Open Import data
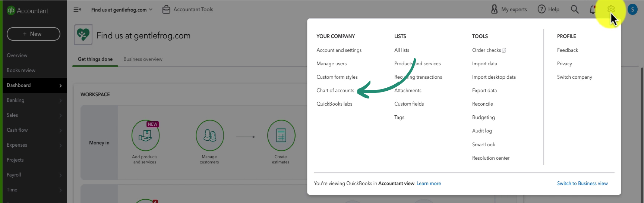 point(484,63)
